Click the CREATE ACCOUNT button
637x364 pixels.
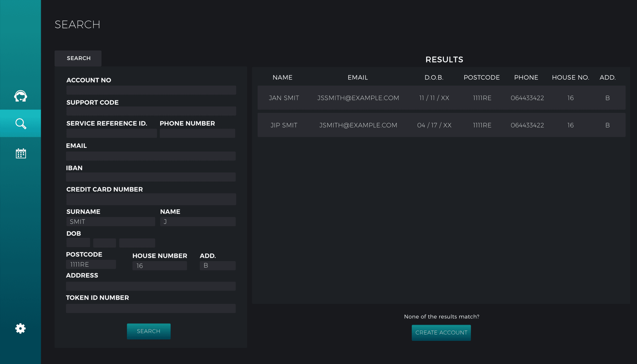[441, 332]
